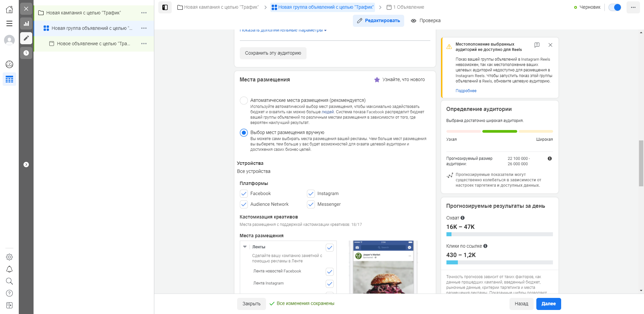Uncheck the Audience Network checkbox
The width and height of the screenshot is (644, 314).
coord(244,204)
